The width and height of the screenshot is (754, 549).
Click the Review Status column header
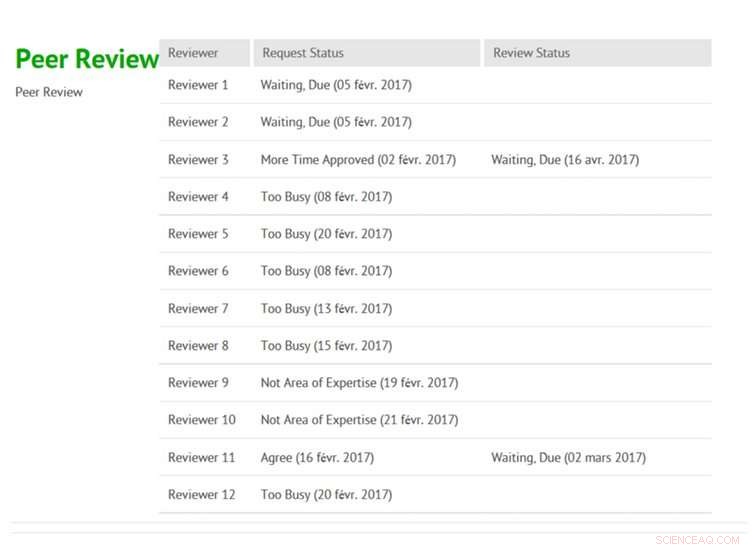coord(531,53)
